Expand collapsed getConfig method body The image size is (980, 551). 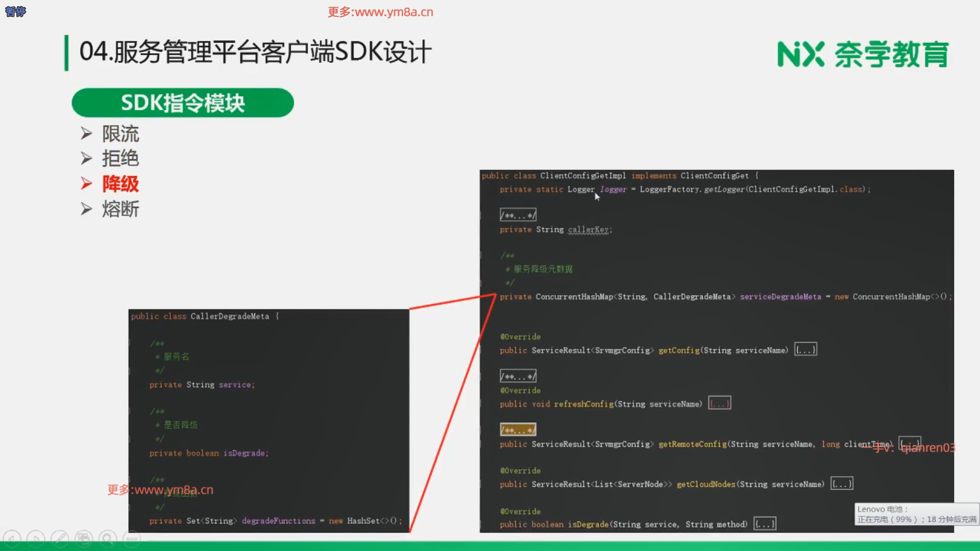(805, 350)
